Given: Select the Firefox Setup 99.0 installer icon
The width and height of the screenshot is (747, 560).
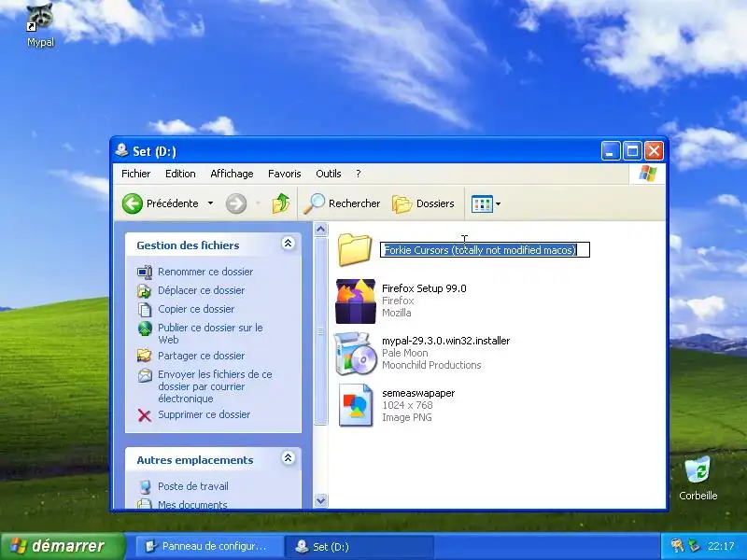Looking at the screenshot, I should click(x=355, y=301).
